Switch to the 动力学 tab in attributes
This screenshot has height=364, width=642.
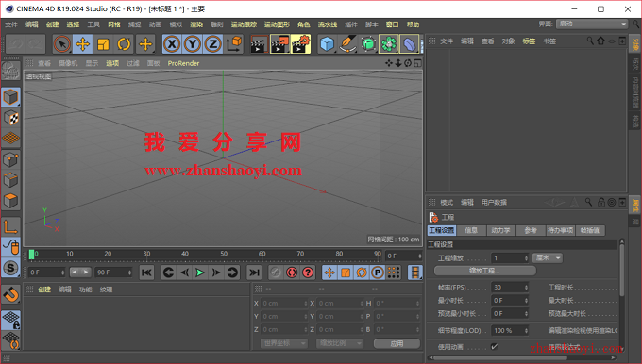click(x=500, y=230)
